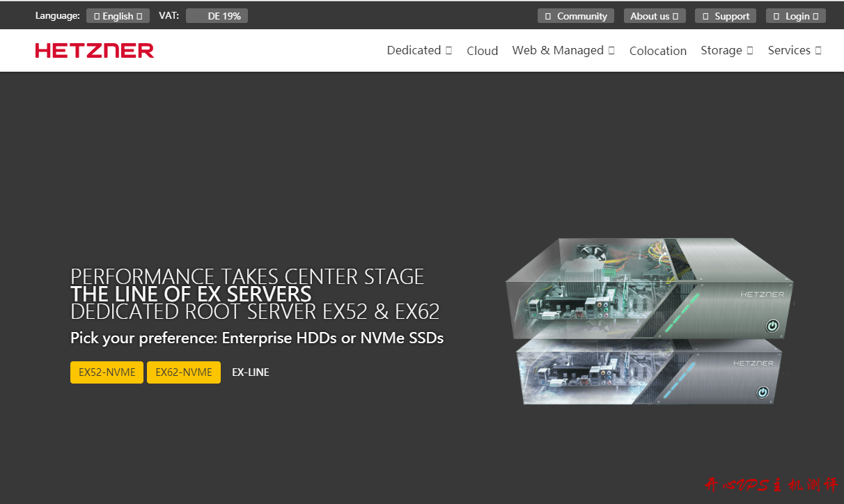Open the Colocation page

pos(657,51)
